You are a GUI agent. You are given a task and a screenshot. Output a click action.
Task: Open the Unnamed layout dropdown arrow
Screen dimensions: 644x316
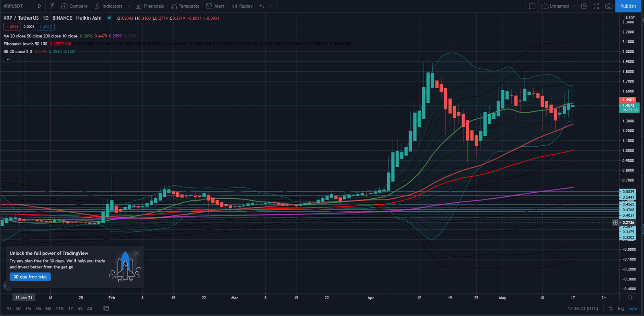coord(574,6)
